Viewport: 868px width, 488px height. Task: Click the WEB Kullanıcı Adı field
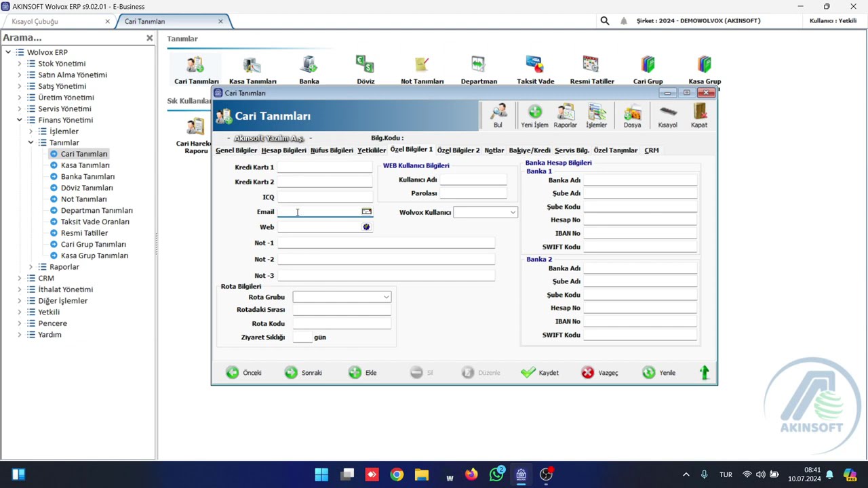coord(473,180)
